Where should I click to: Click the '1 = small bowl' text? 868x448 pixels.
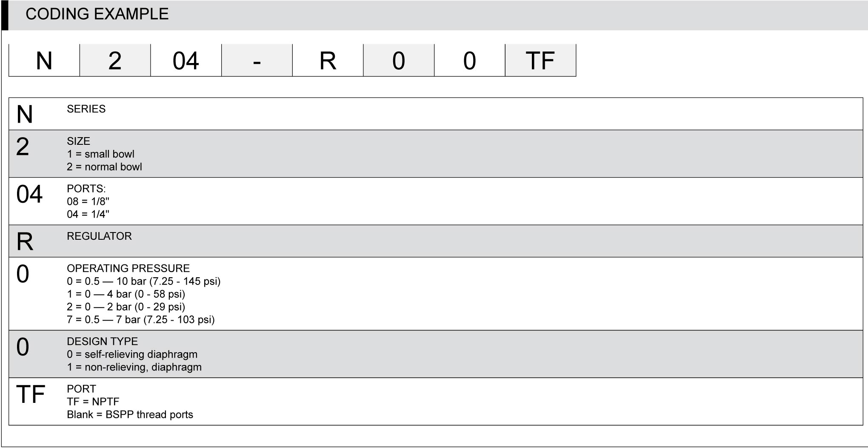100,154
